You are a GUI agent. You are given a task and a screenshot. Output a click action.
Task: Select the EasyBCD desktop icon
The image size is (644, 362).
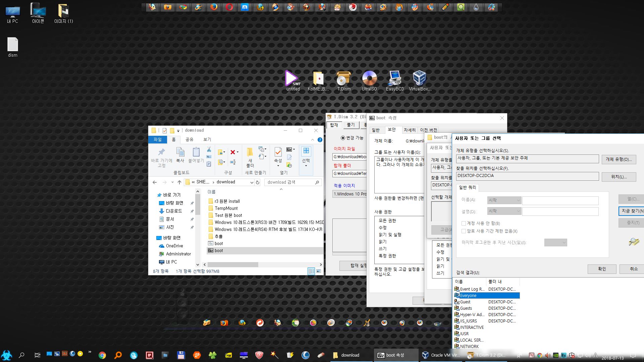(x=395, y=81)
